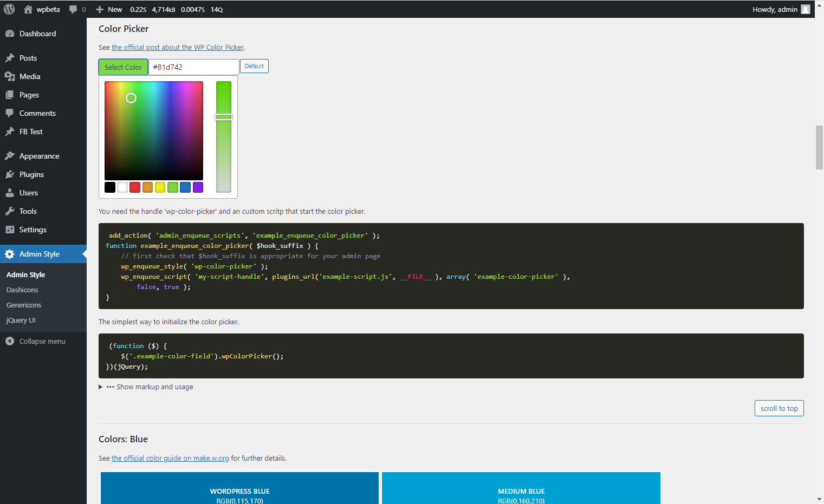This screenshot has width=824, height=504.
Task: Click the admin avatar in the top bar
Action: (806, 9)
